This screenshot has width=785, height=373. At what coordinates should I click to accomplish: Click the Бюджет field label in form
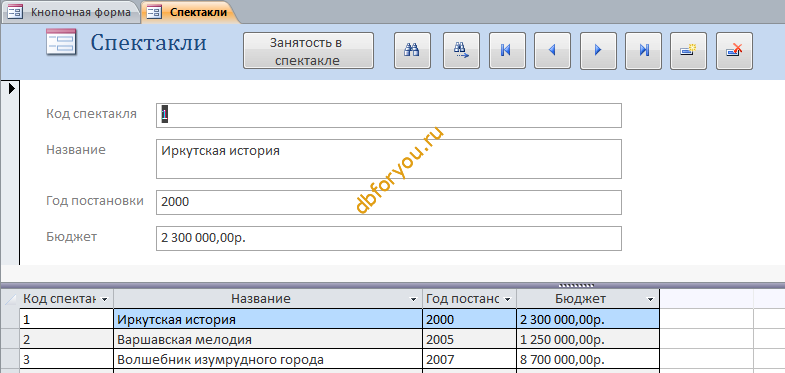(x=71, y=236)
